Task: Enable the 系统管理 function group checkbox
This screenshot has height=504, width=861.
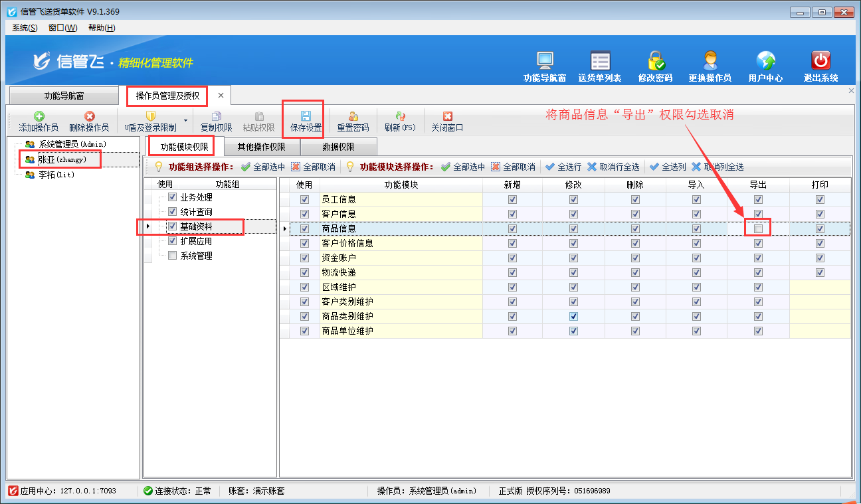Action: (173, 256)
